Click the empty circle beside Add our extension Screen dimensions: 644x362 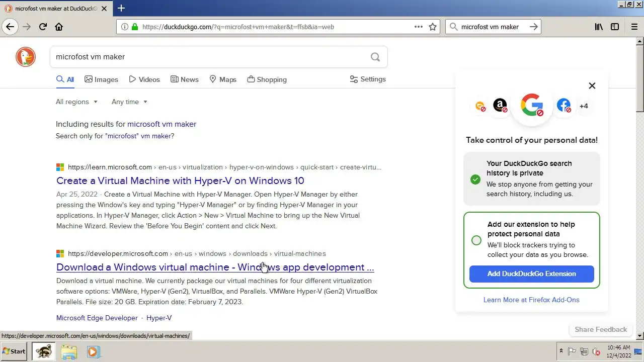(x=476, y=240)
